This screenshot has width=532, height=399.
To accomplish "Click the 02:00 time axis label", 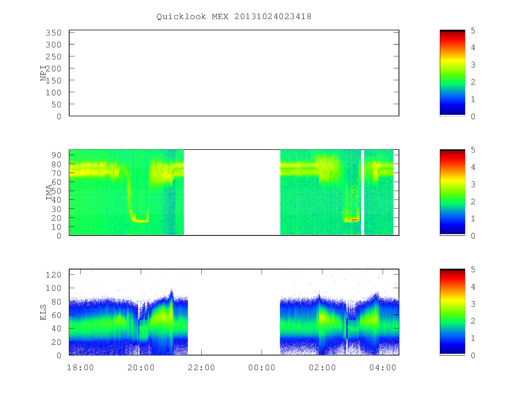I will [x=322, y=368].
